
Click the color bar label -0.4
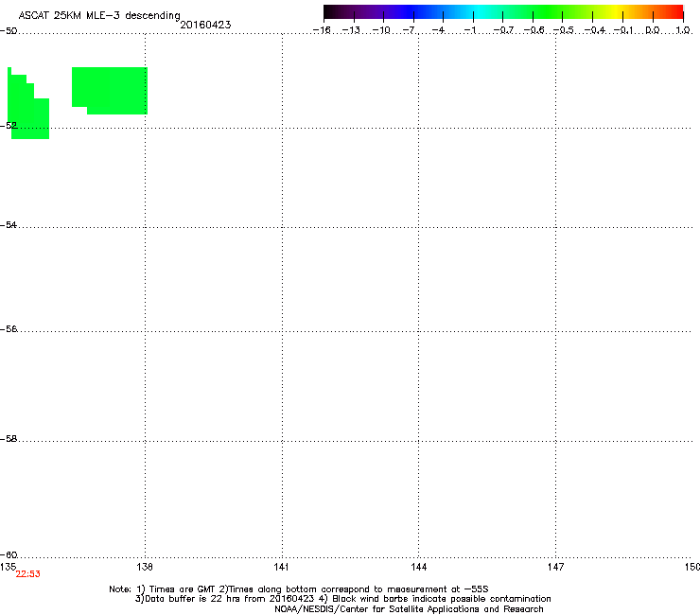595,30
